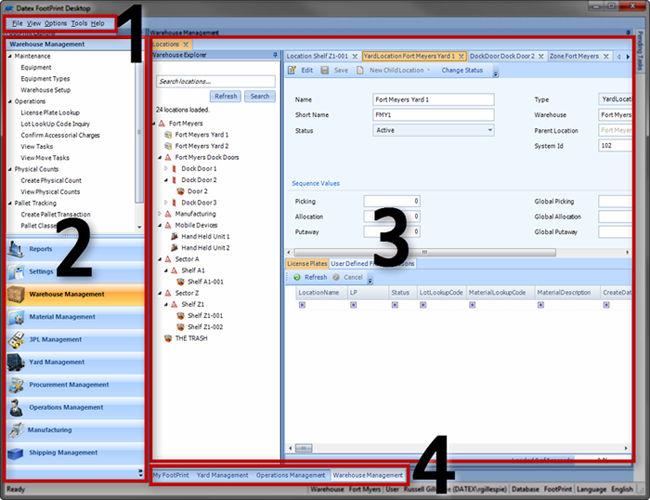The width and height of the screenshot is (650, 500).
Task: Open the 3PL Management icon
Action: [16, 340]
